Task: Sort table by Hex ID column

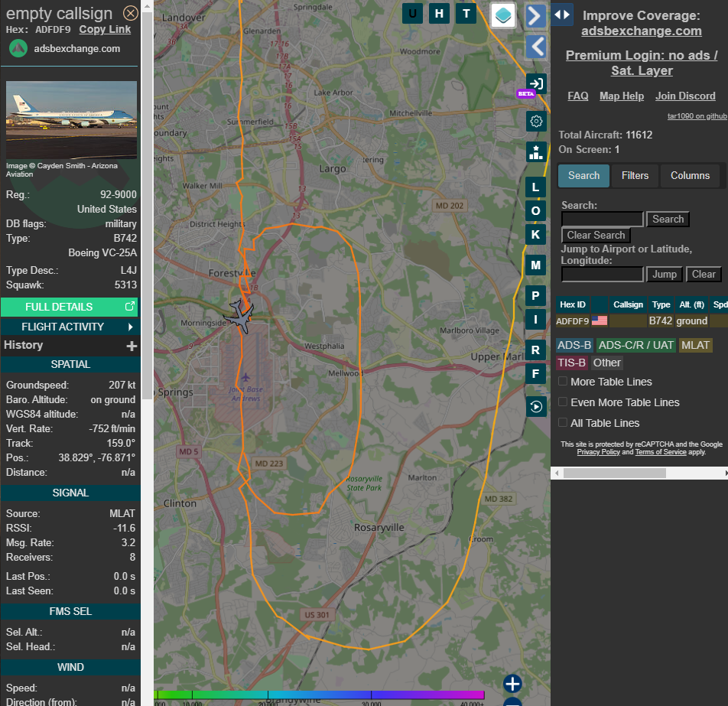Action: (573, 304)
